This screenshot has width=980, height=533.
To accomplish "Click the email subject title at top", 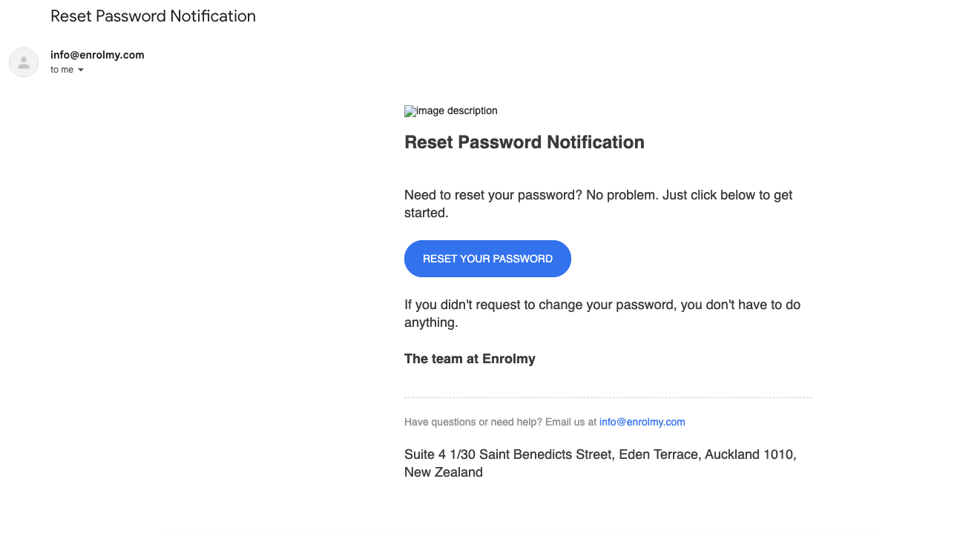I will (153, 16).
